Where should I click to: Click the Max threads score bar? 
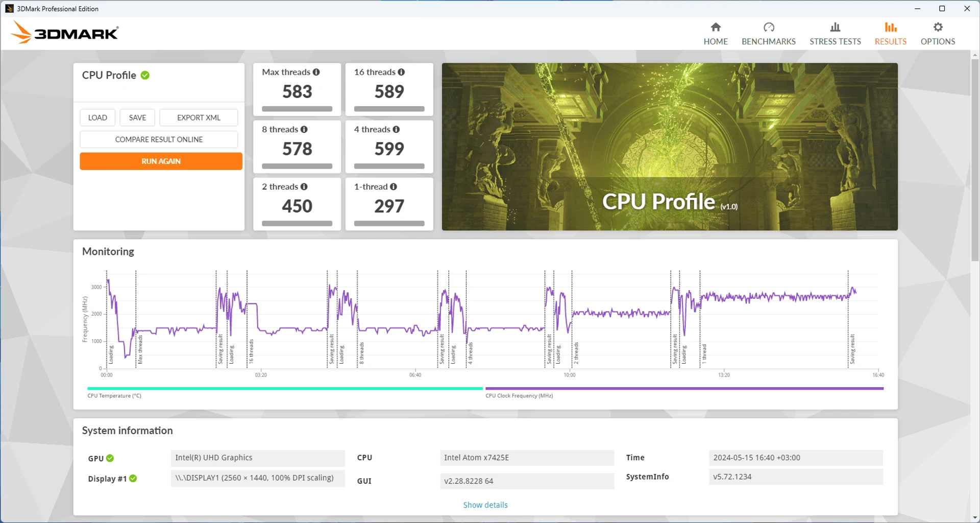pos(297,109)
